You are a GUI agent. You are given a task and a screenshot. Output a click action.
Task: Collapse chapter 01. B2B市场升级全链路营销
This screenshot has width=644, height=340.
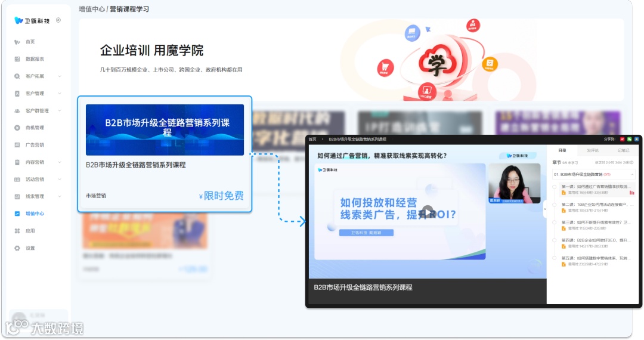(632, 175)
